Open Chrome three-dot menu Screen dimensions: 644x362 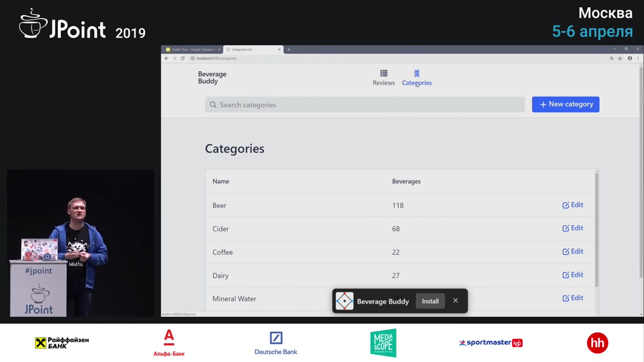point(638,58)
